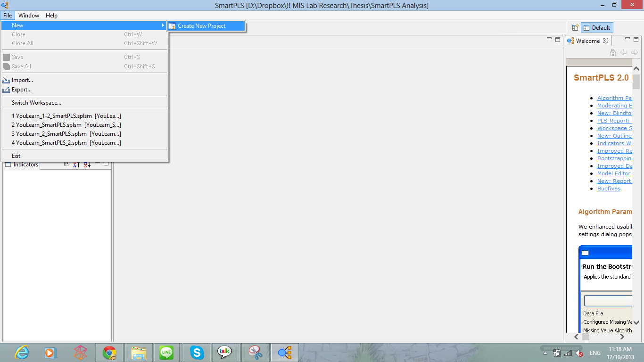The width and height of the screenshot is (644, 362).
Task: Open recent file 1 YouLearn_1-2_SmartPLS.splsm
Action: pos(84,116)
